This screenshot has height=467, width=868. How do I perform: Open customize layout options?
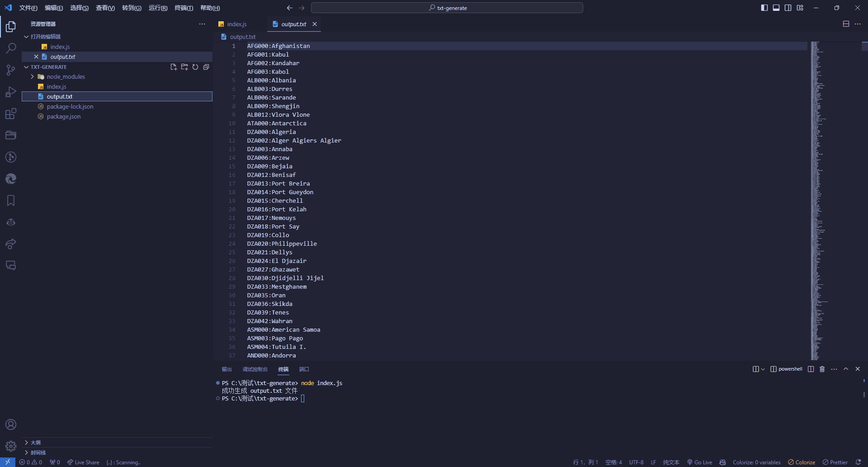[800, 8]
